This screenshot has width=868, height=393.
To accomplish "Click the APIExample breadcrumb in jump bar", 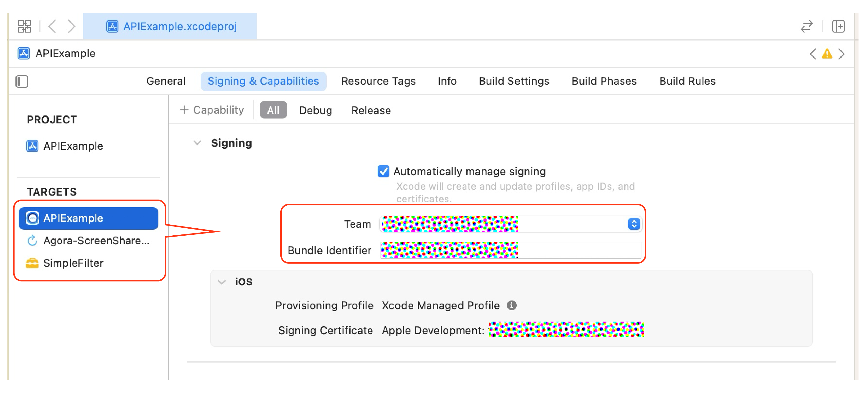I will click(x=65, y=53).
